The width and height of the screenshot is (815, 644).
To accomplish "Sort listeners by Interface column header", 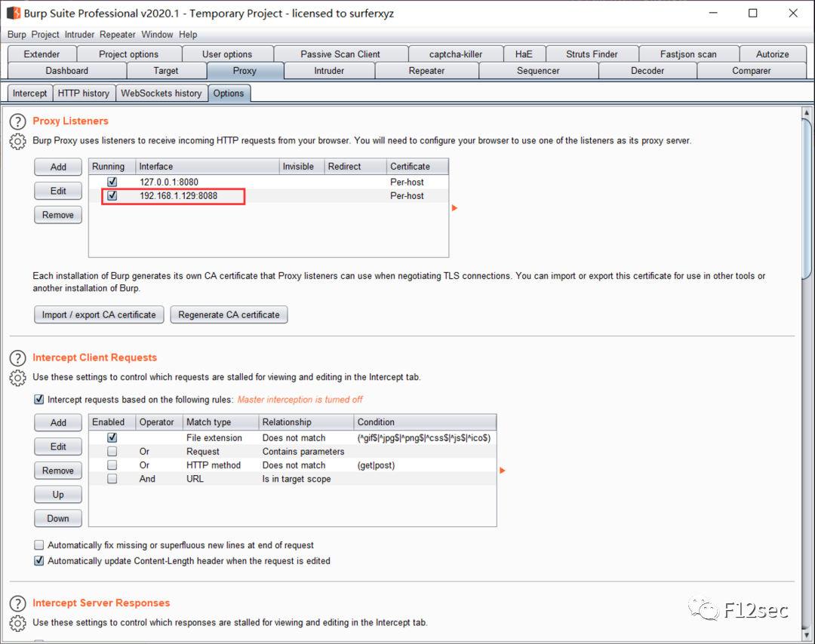I will [208, 166].
